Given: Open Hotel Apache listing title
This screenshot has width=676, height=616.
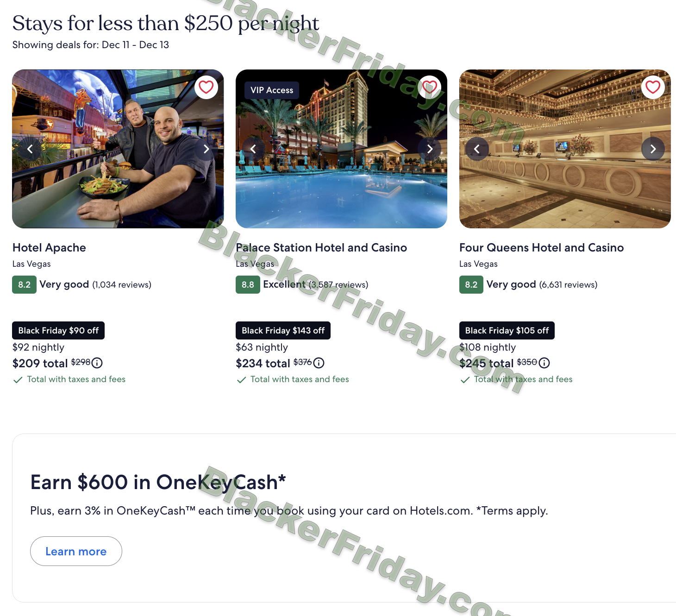Looking at the screenshot, I should pos(49,248).
